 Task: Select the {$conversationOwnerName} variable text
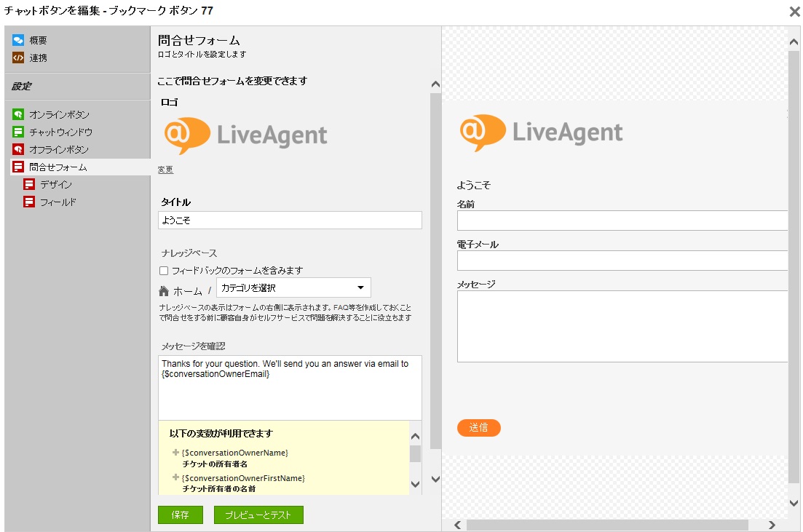point(235,453)
